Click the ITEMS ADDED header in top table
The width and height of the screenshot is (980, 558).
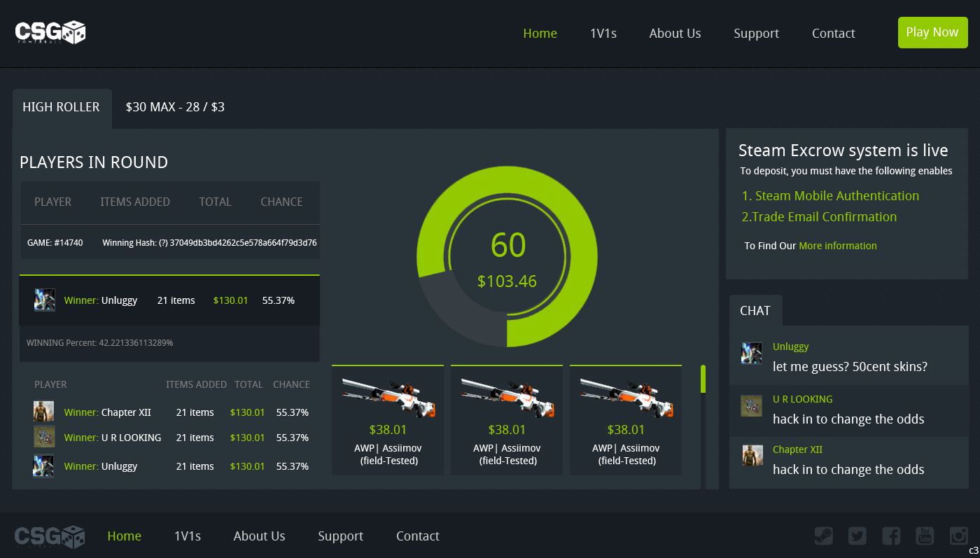click(135, 202)
